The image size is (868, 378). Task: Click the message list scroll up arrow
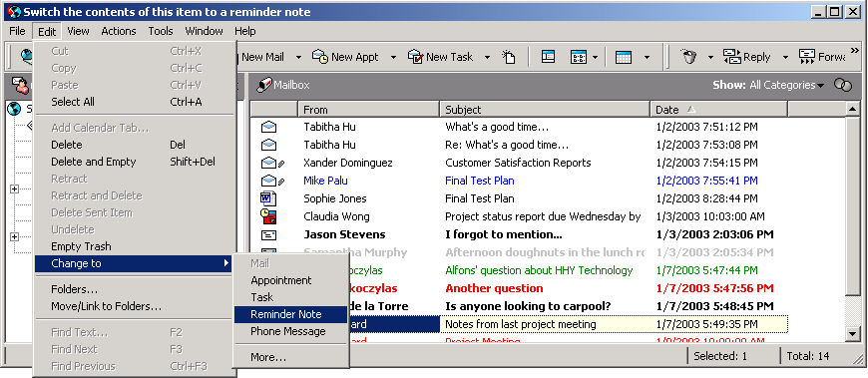click(852, 110)
